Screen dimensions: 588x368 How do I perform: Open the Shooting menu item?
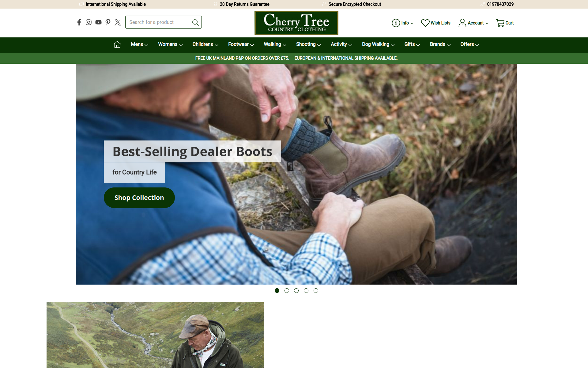pyautogui.click(x=308, y=44)
